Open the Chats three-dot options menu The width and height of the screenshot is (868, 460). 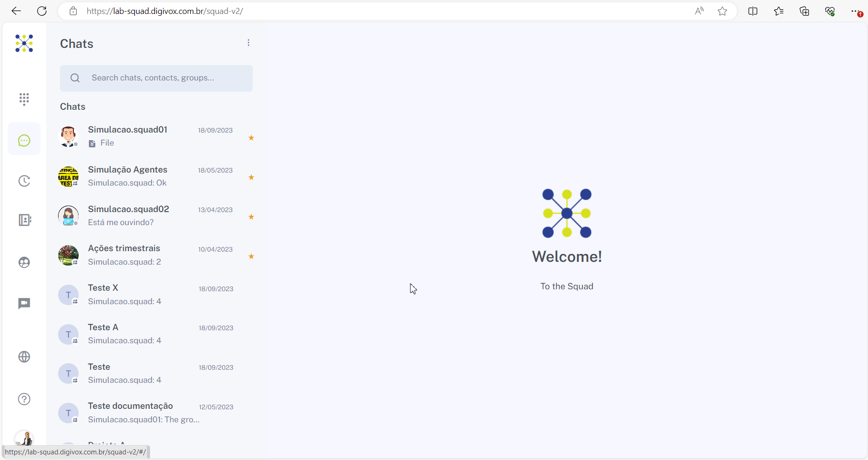coord(249,43)
